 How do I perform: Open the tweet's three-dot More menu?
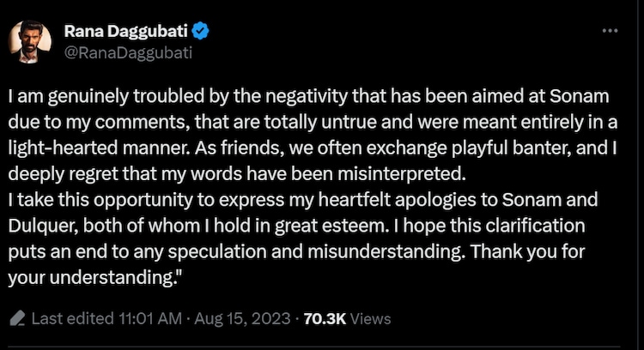point(611,31)
